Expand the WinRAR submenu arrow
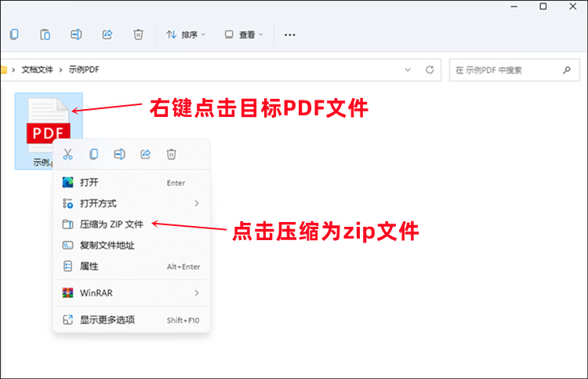Screen dimensions: 588x379 (x=197, y=293)
